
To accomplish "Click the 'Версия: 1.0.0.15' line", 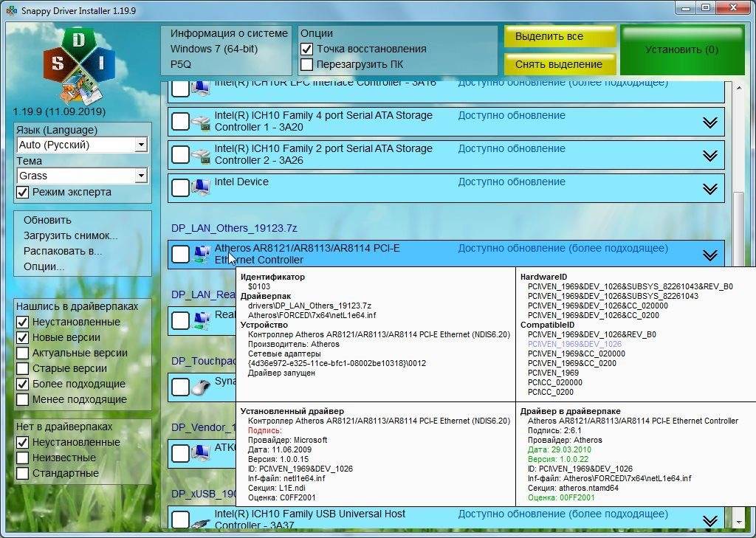I will 278,459.
